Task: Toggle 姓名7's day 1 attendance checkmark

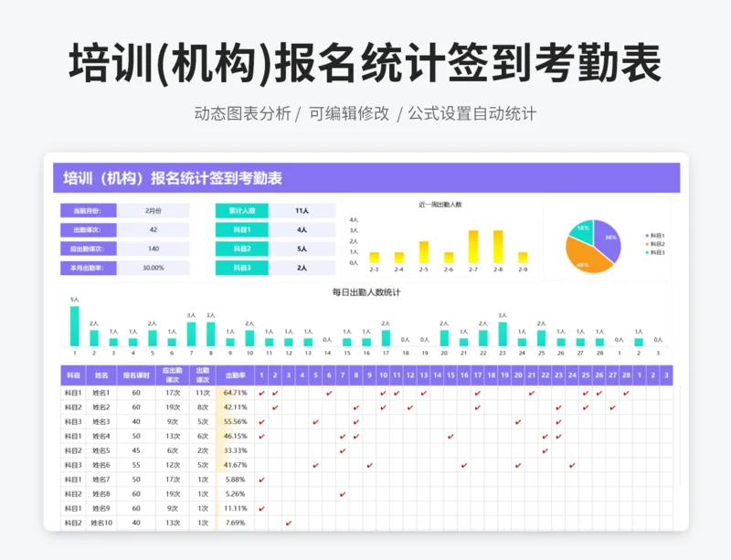Action: click(x=261, y=480)
